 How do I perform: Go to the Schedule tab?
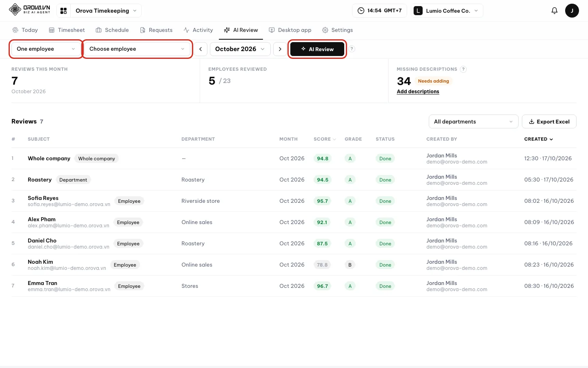point(112,30)
